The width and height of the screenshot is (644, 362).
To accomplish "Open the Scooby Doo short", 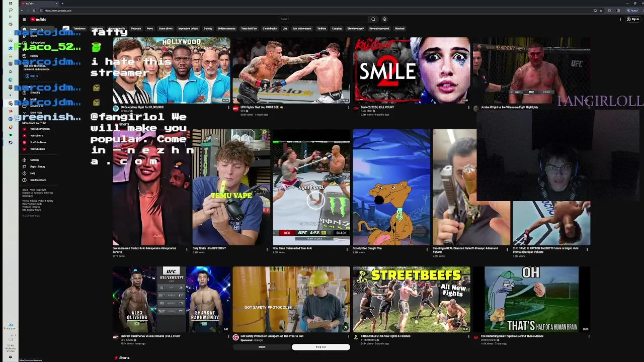I will click(391, 187).
